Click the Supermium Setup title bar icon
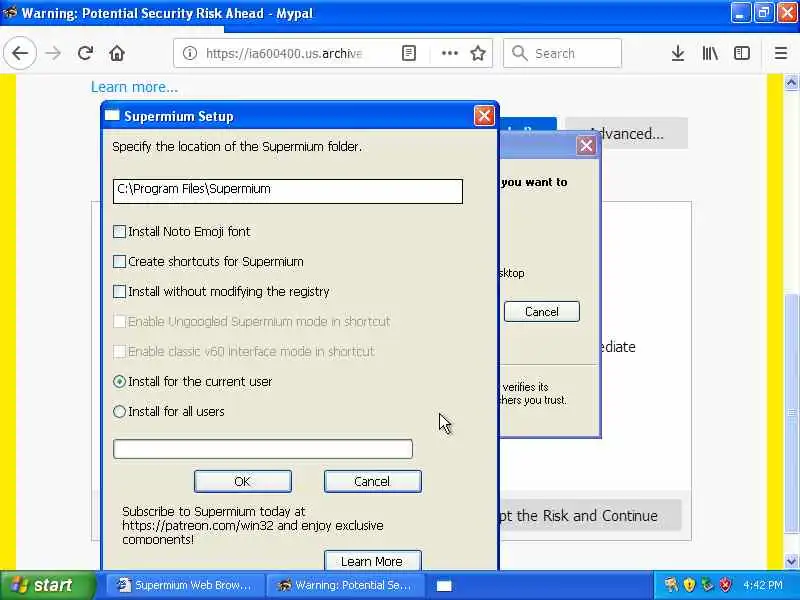Viewport: 800px width, 600px height. coord(112,116)
